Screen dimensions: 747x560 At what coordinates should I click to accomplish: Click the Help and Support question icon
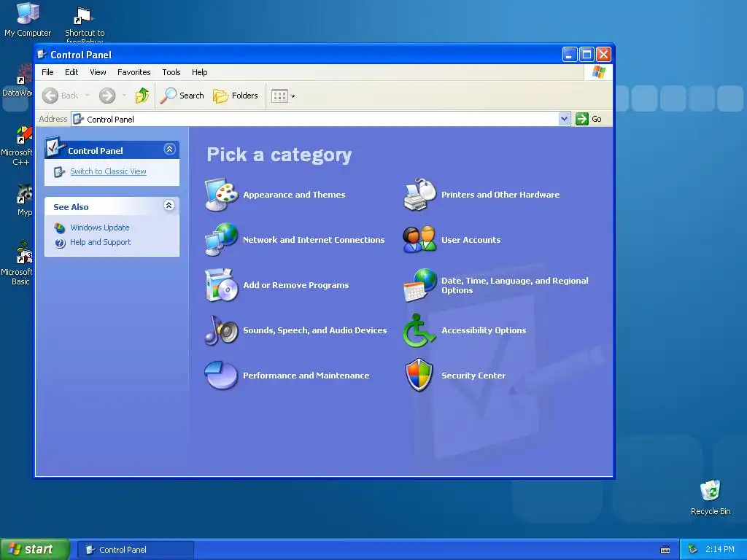[x=60, y=243]
